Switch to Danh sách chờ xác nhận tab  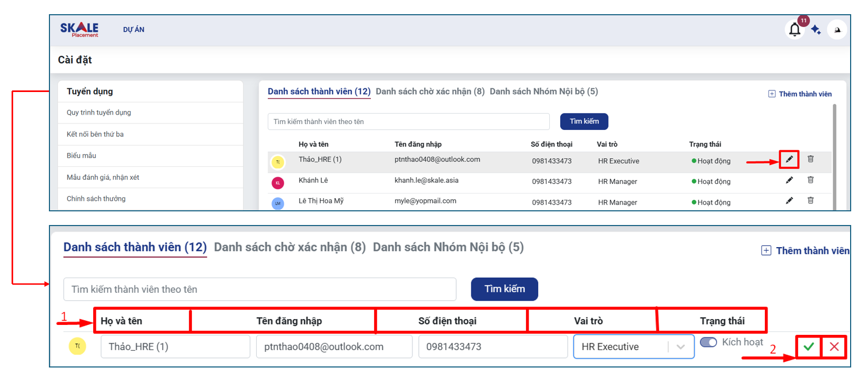(430, 91)
